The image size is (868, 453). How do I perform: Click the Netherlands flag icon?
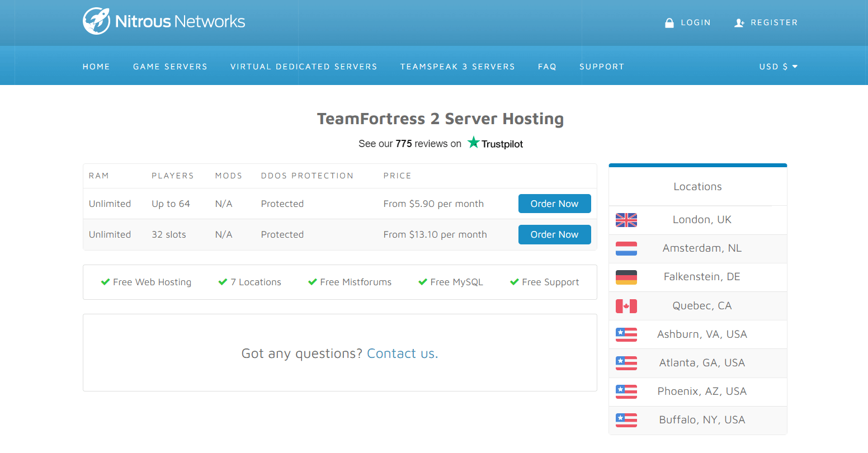tap(626, 248)
